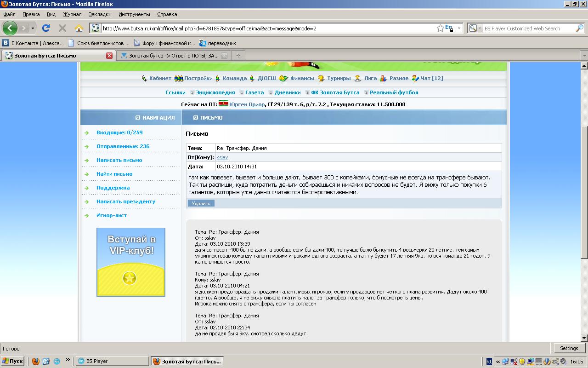Open the Финансы section icon
The height and width of the screenshot is (368, 588).
[x=283, y=78]
